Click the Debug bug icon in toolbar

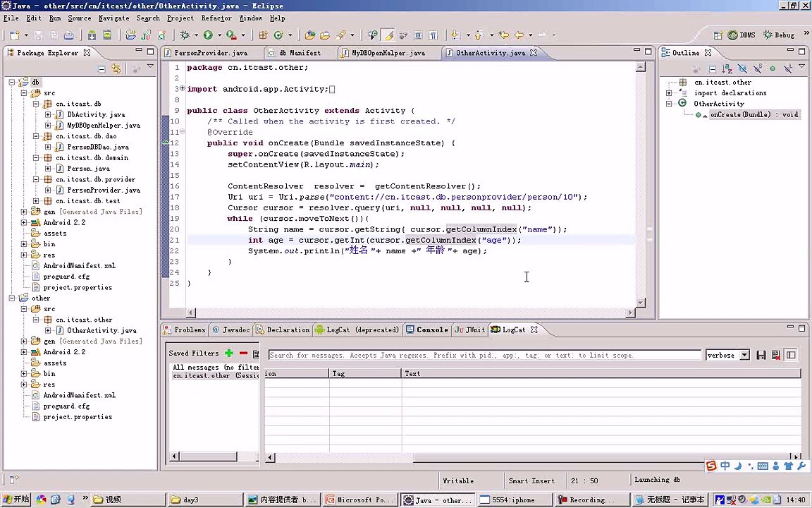click(185, 35)
